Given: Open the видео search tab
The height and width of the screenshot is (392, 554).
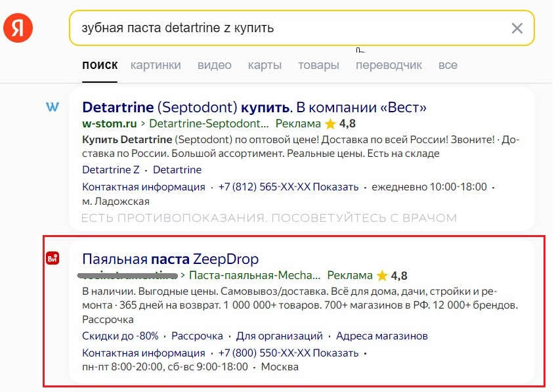Looking at the screenshot, I should tap(215, 65).
